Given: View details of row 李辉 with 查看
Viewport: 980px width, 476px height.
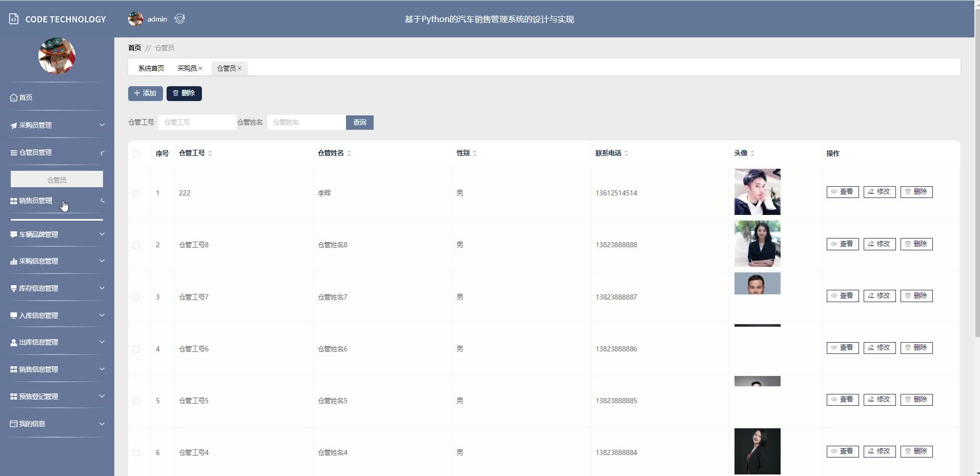Looking at the screenshot, I should pyautogui.click(x=843, y=192).
